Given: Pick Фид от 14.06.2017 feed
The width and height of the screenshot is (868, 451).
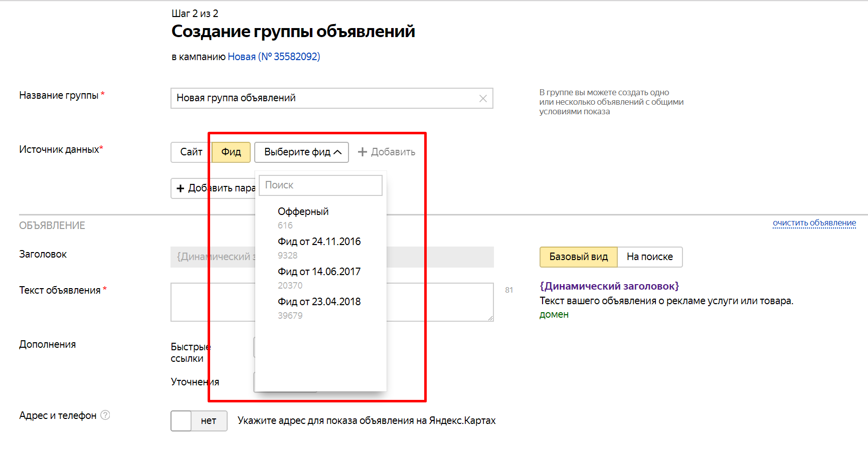Looking at the screenshot, I should pyautogui.click(x=319, y=272).
